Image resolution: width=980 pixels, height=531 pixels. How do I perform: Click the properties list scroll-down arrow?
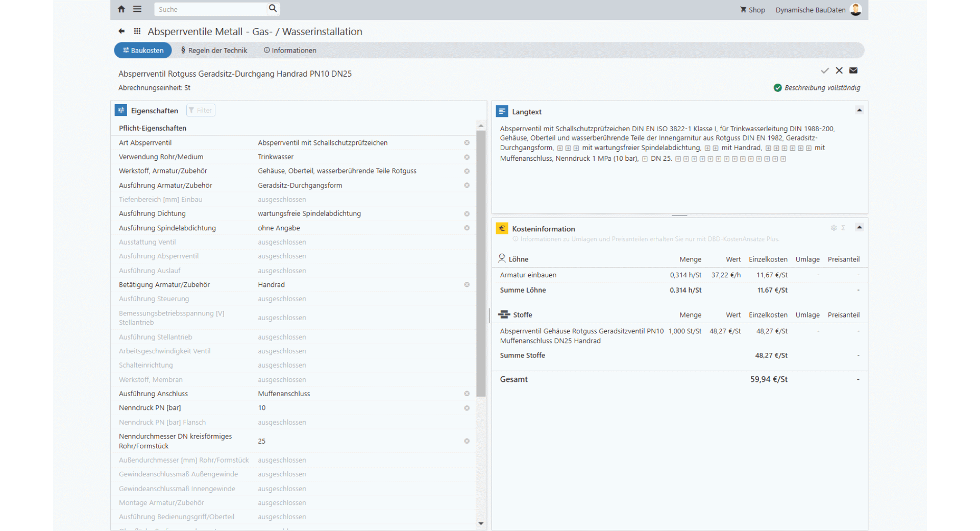click(481, 523)
